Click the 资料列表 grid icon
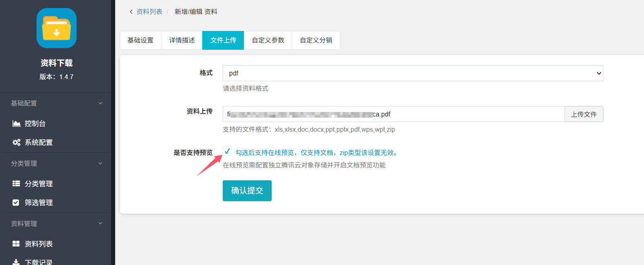 [x=16, y=244]
